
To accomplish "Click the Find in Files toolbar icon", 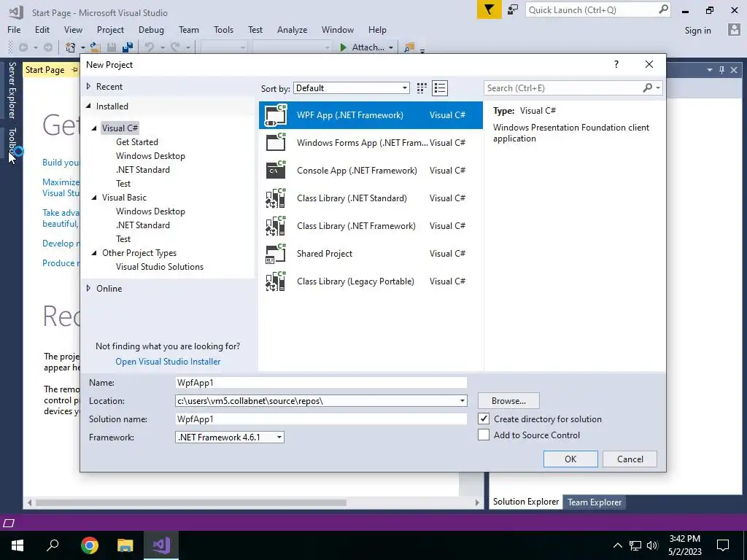I will (x=409, y=47).
